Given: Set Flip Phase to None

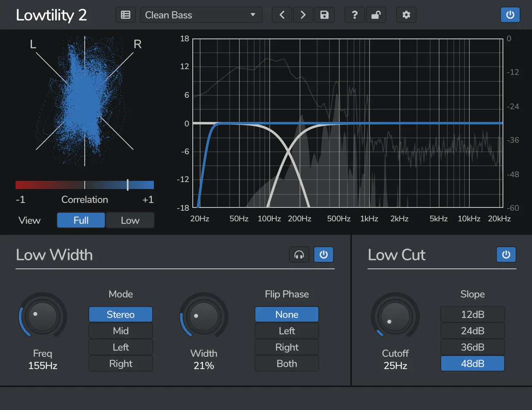Looking at the screenshot, I should [x=287, y=314].
